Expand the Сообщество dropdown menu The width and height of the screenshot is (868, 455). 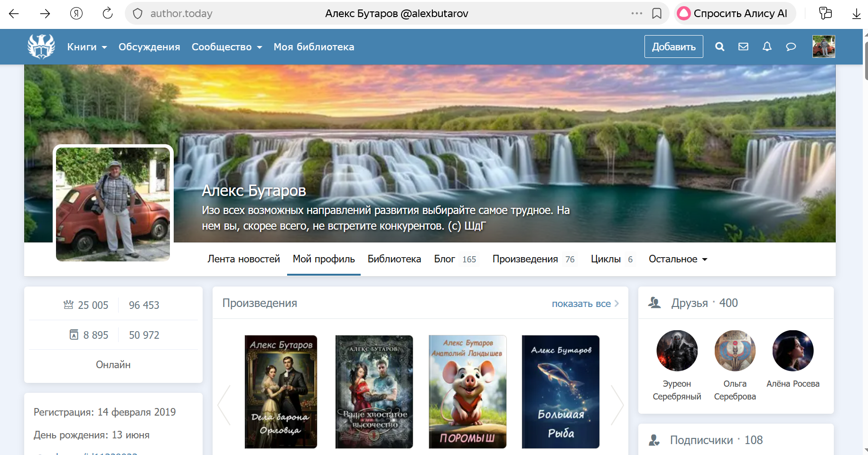[x=226, y=47]
